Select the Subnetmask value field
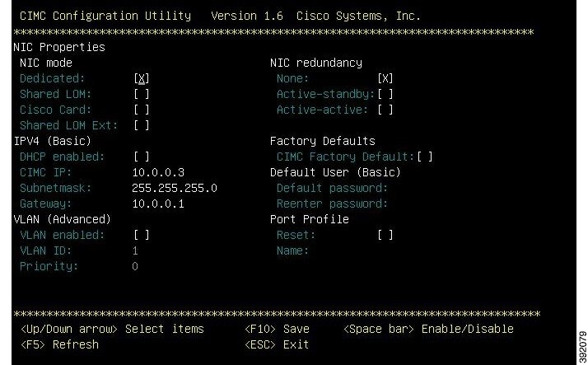Screen dimensions: 588x365 click(x=175, y=189)
